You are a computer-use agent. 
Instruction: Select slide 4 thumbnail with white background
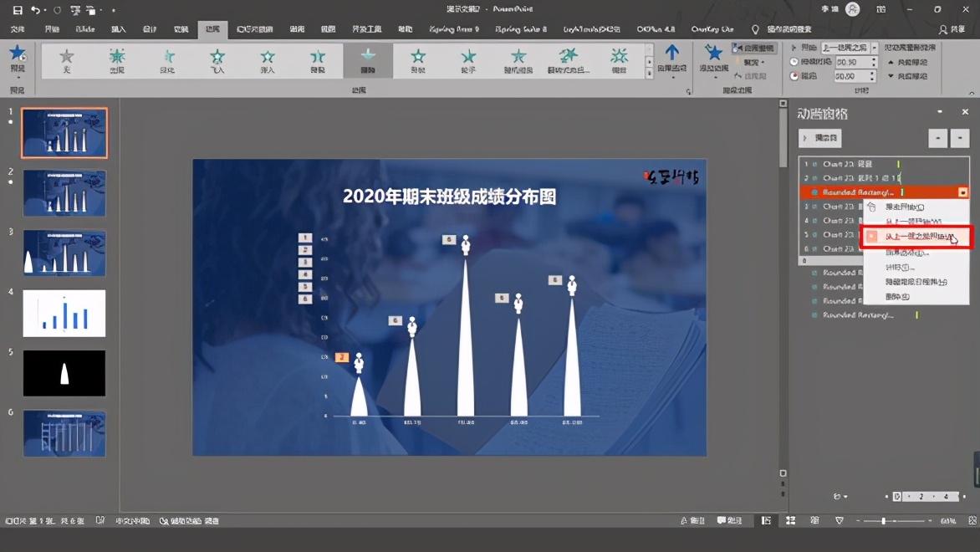pyautogui.click(x=64, y=313)
